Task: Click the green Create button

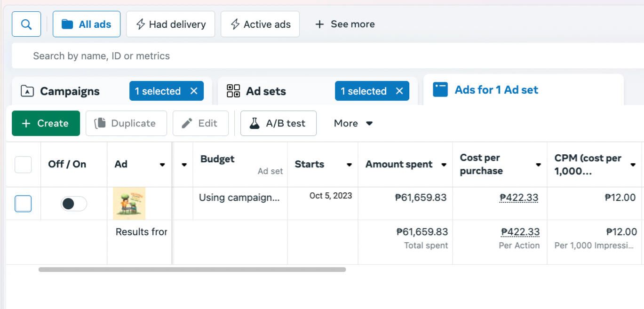Action: pos(46,123)
